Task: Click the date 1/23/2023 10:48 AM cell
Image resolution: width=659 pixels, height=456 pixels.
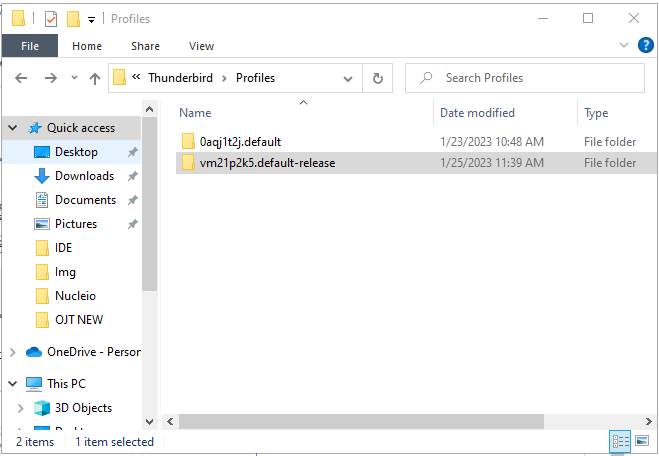Action: coord(492,142)
